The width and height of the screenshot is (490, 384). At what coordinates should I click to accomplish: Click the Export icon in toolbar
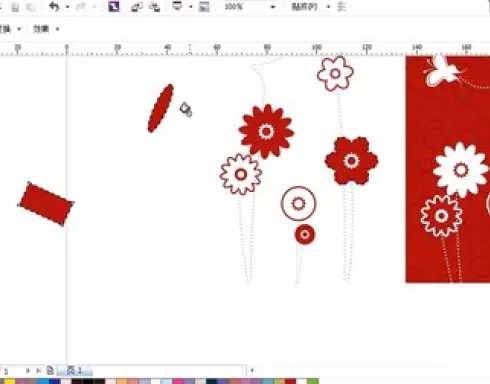(x=154, y=7)
